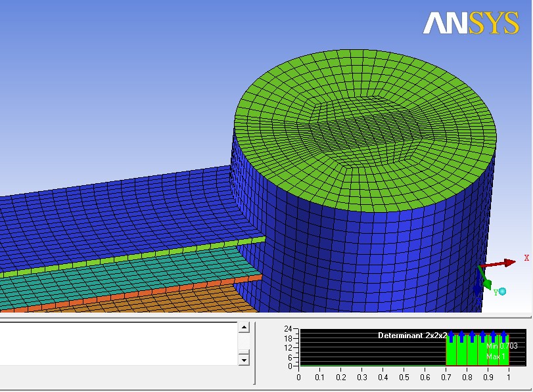Select the teal mesh surface under the plate
Screen dimensions: 533x392
coord(131,276)
